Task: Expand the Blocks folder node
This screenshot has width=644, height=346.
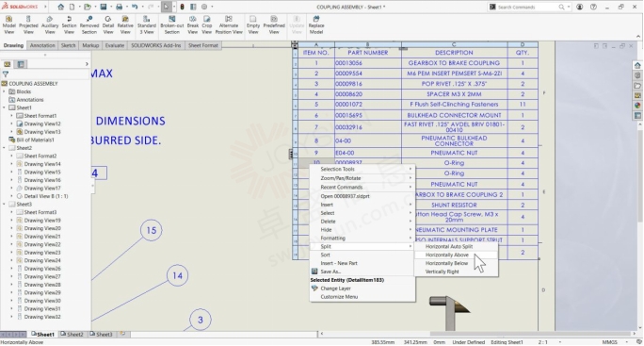Action: coord(4,91)
